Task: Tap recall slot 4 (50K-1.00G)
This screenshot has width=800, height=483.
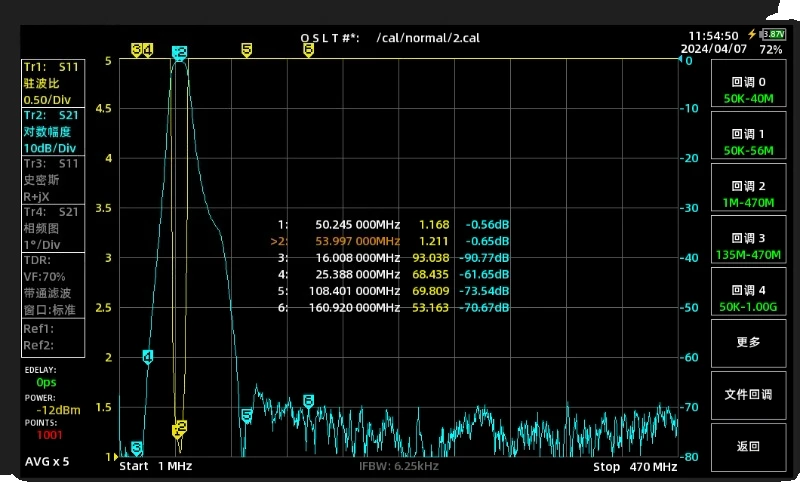Action: coord(748,291)
